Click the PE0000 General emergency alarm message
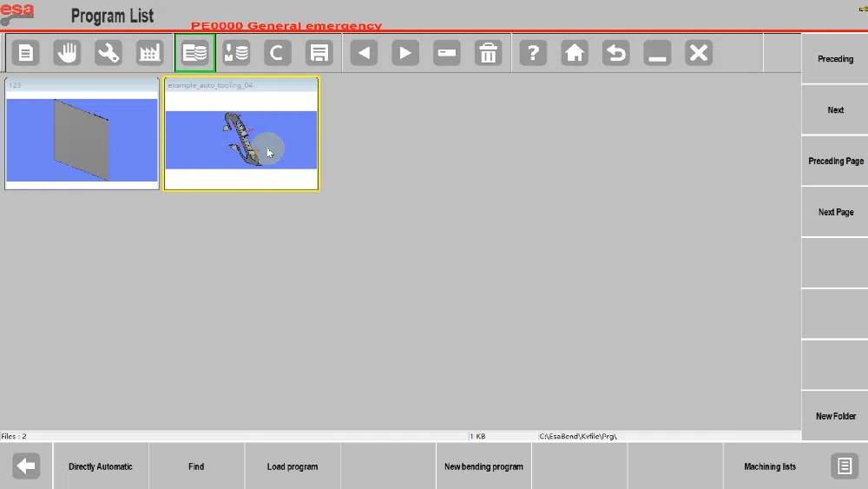This screenshot has height=489, width=868. [286, 25]
